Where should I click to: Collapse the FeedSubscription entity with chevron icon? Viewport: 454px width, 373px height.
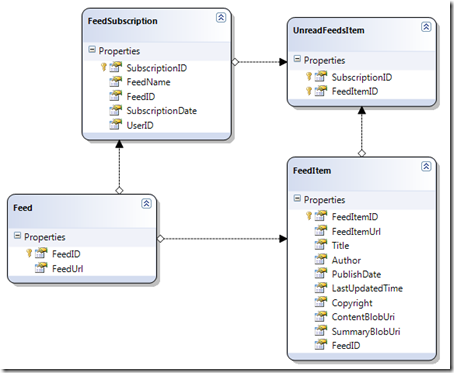pos(221,17)
